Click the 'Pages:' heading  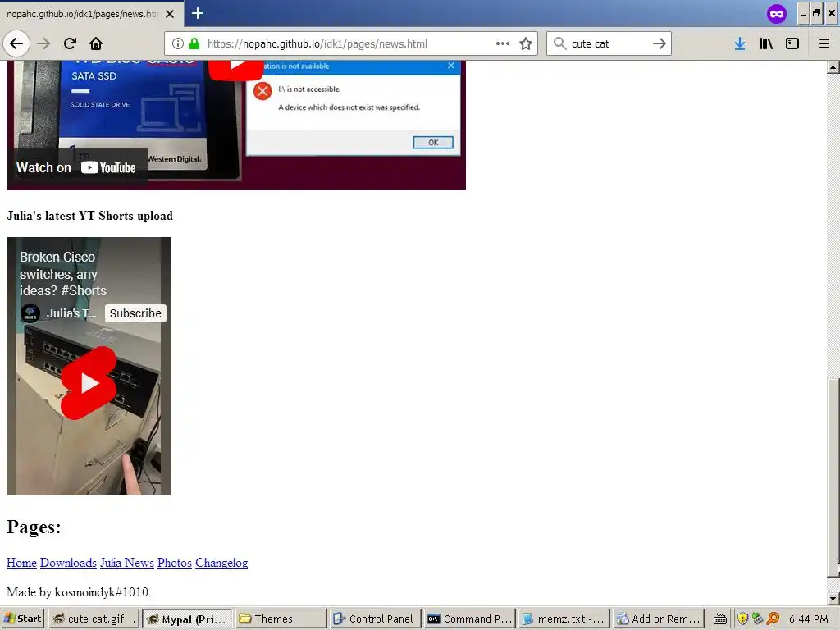pos(34,527)
